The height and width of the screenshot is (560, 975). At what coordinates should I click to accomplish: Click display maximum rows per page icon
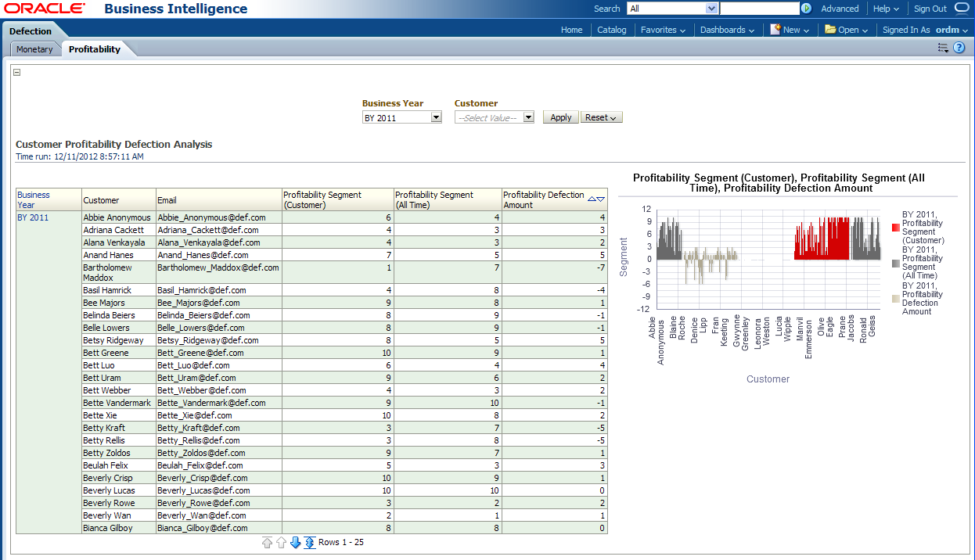[310, 543]
